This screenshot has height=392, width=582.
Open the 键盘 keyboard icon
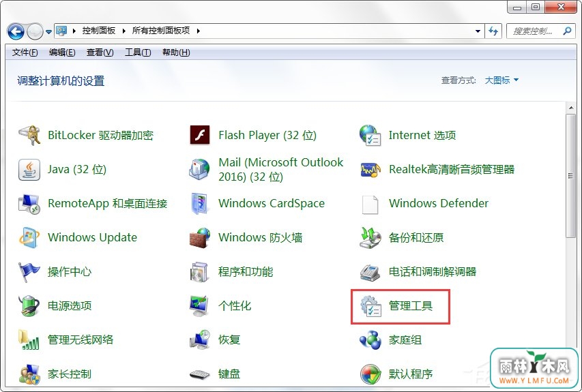pyautogui.click(x=200, y=374)
